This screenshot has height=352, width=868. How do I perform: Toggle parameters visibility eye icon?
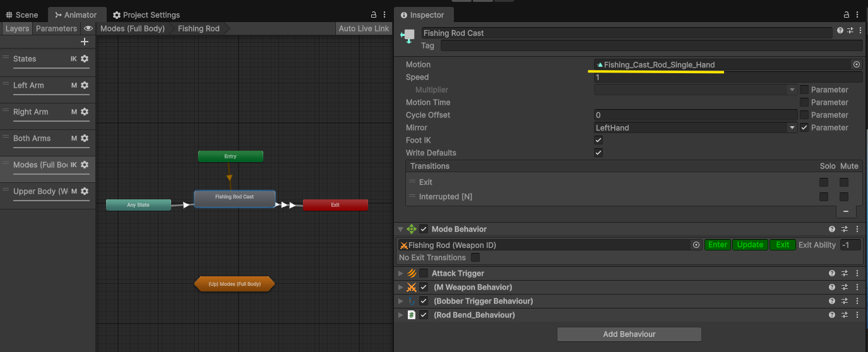click(88, 28)
